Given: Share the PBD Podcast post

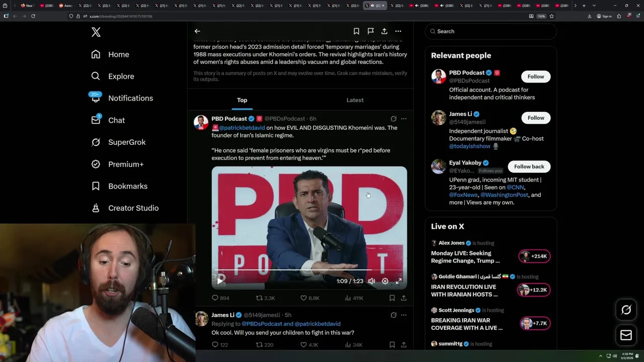Looking at the screenshot, I should (x=404, y=298).
